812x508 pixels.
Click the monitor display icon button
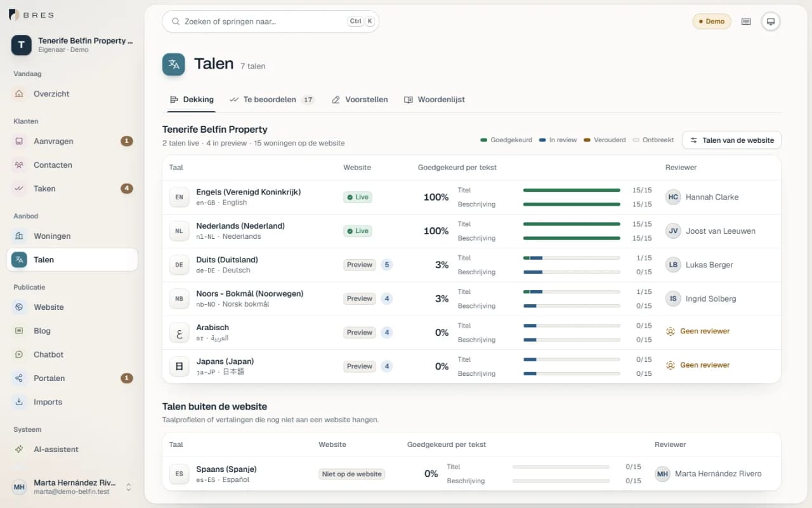771,22
